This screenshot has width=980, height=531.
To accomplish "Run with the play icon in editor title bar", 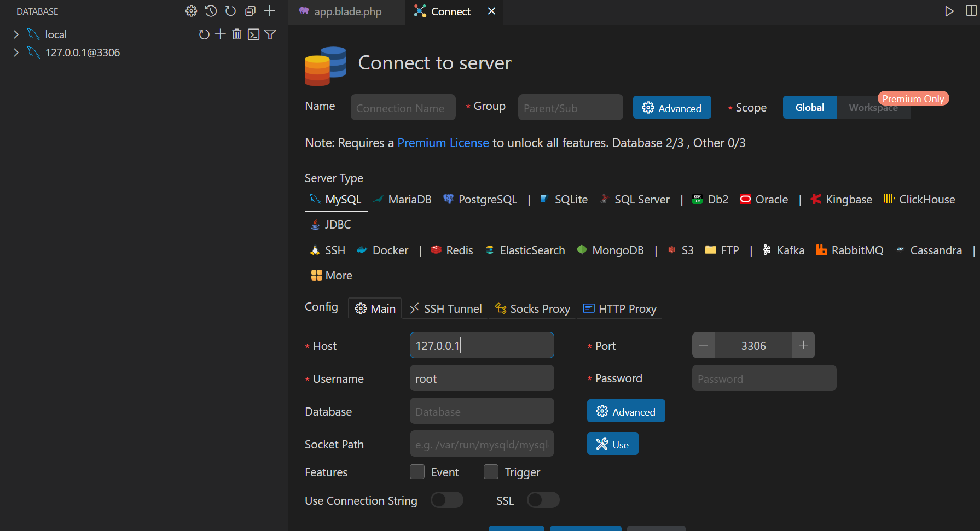I will pyautogui.click(x=949, y=11).
